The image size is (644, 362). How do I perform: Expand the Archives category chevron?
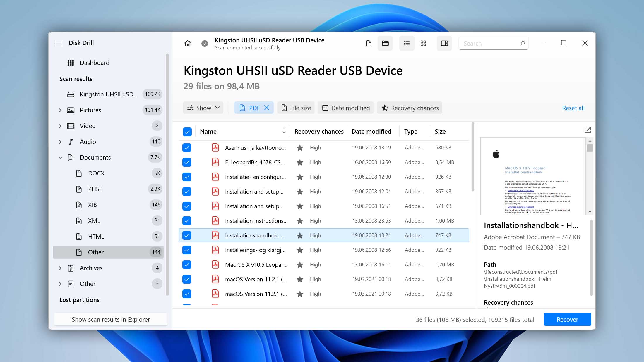60,268
